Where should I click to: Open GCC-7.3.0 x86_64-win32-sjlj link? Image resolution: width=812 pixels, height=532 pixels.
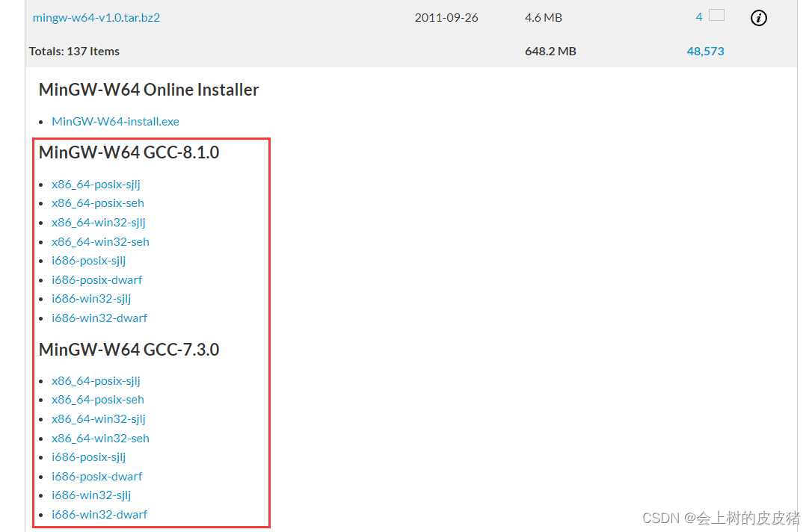point(99,419)
